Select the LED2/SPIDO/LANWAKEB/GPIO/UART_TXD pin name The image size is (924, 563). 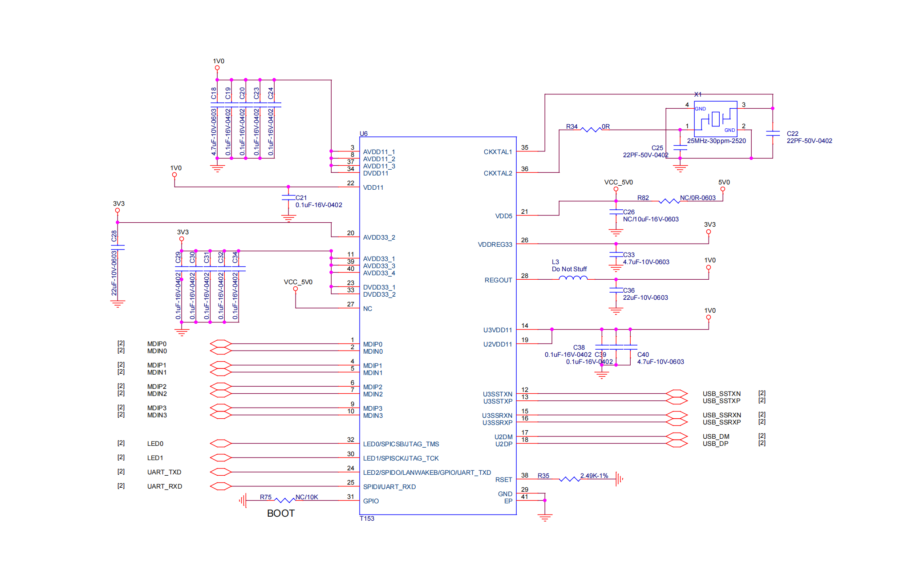click(427, 473)
